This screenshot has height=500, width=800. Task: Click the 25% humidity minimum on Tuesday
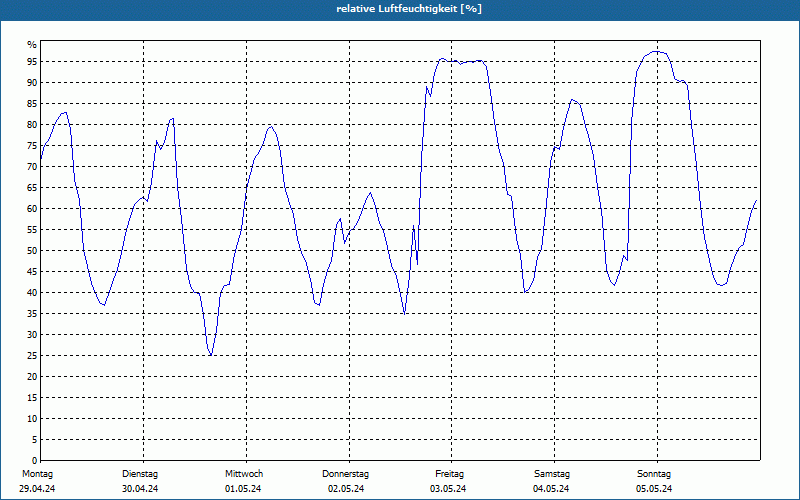(x=210, y=355)
